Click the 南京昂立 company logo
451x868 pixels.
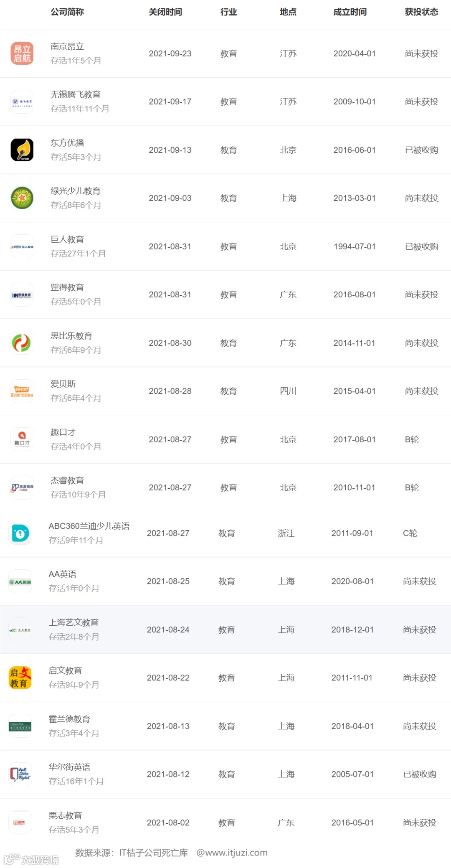pos(22,53)
